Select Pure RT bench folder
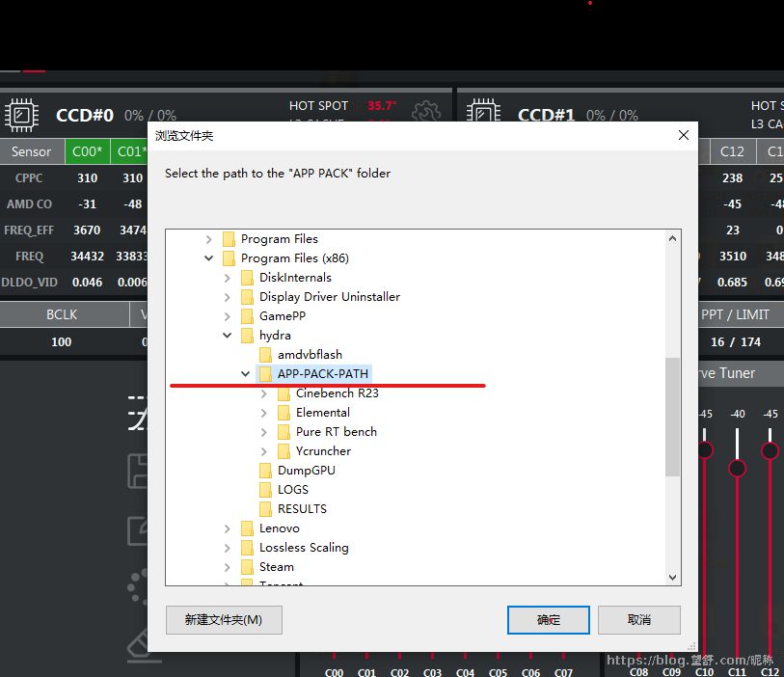The height and width of the screenshot is (677, 784). pyautogui.click(x=336, y=432)
